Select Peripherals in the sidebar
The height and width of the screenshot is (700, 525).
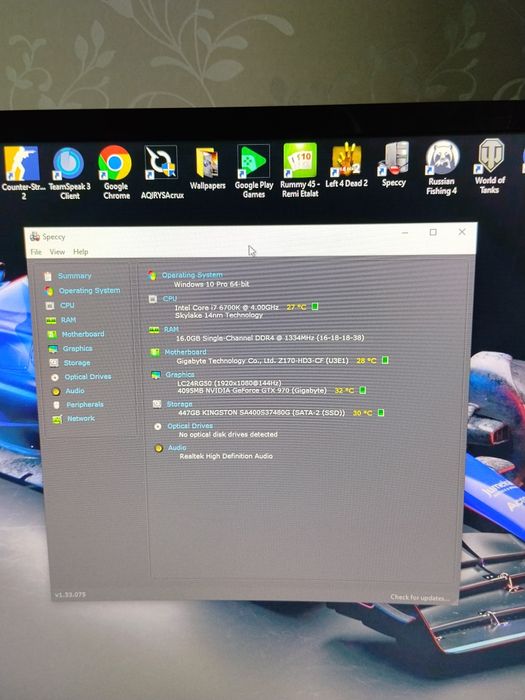click(x=85, y=404)
